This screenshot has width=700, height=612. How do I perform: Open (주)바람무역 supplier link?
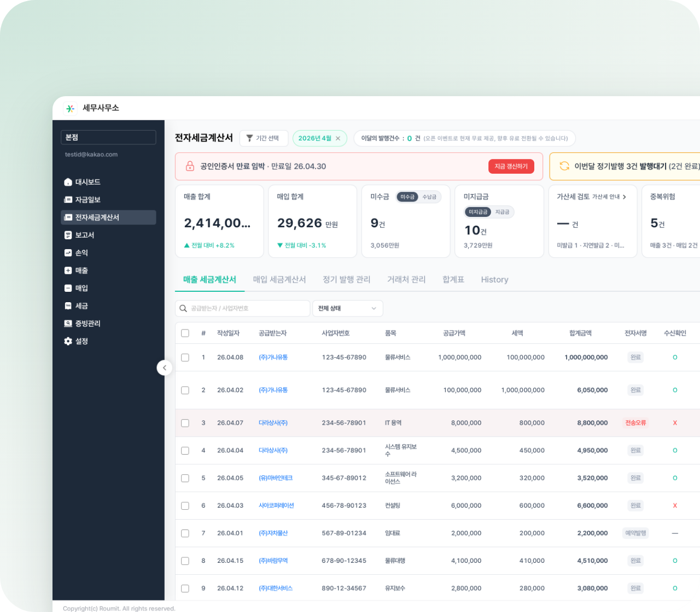click(273, 561)
